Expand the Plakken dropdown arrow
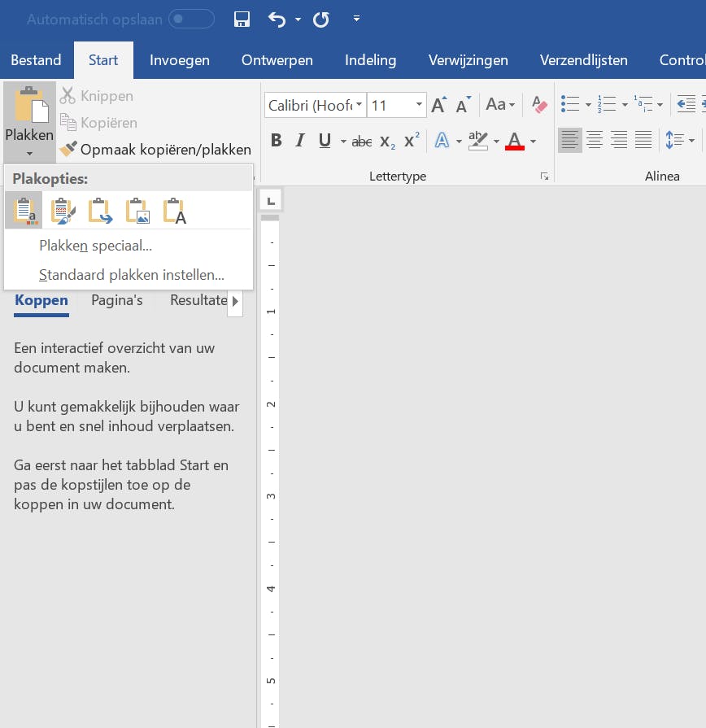The width and height of the screenshot is (706, 728). [x=29, y=153]
